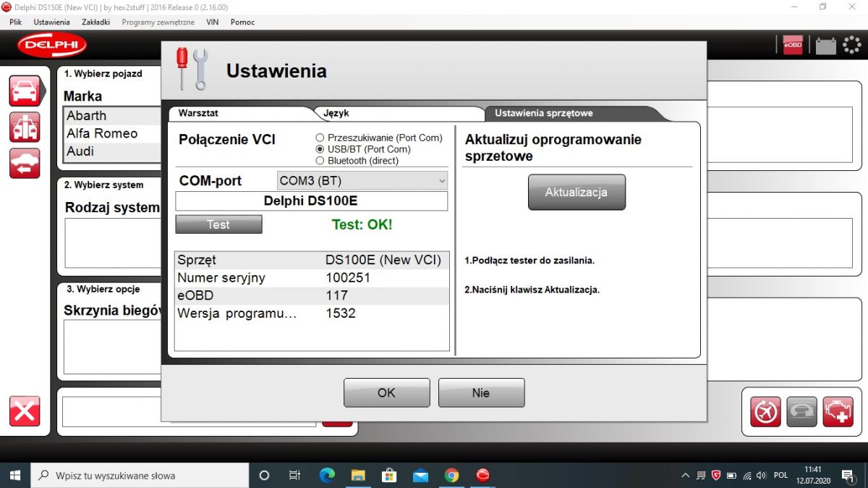
Task: Open the Windows Start menu
Action: click(15, 475)
